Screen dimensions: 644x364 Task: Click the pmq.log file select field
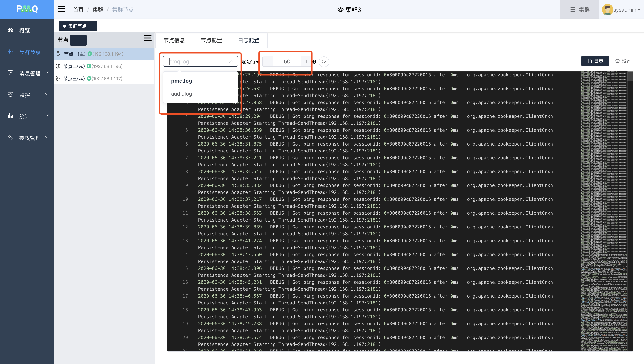200,62
